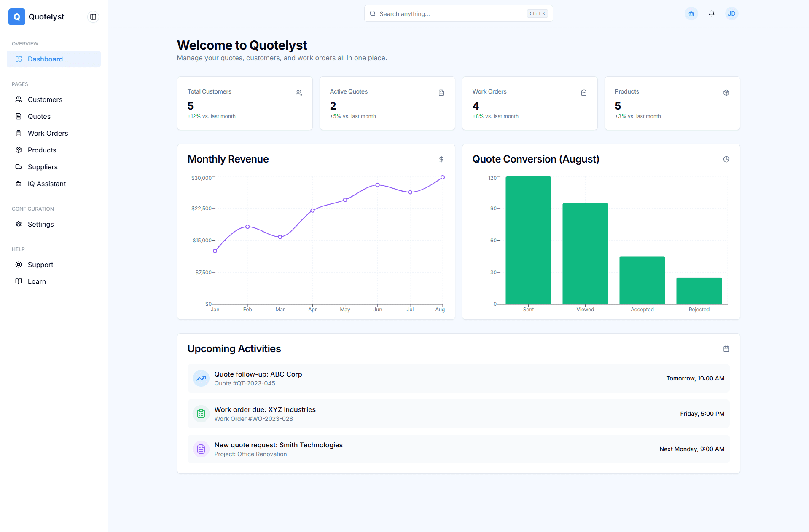
Task: Open the Support link
Action: 40,265
